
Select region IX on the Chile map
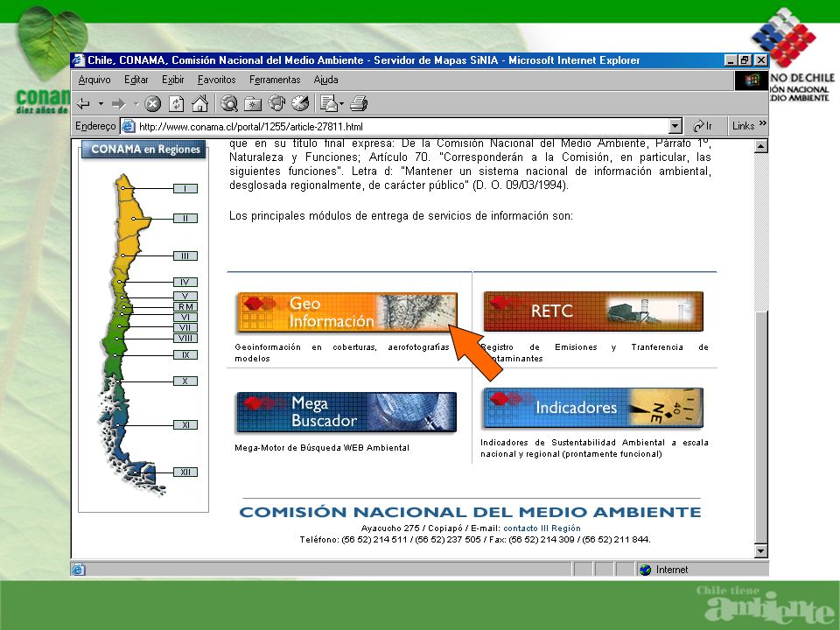coord(185,354)
